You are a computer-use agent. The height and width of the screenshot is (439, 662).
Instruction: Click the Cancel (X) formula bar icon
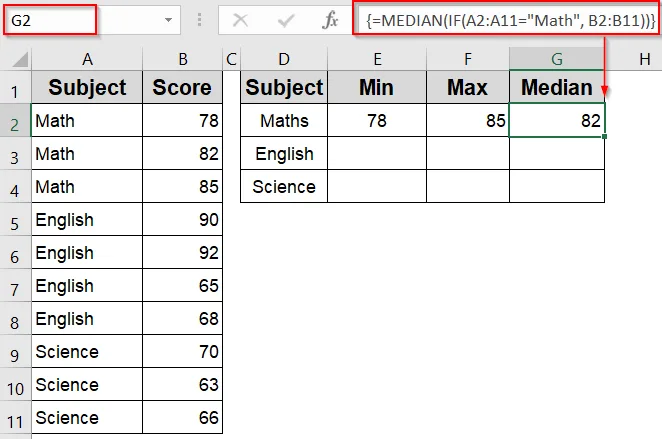[x=240, y=20]
